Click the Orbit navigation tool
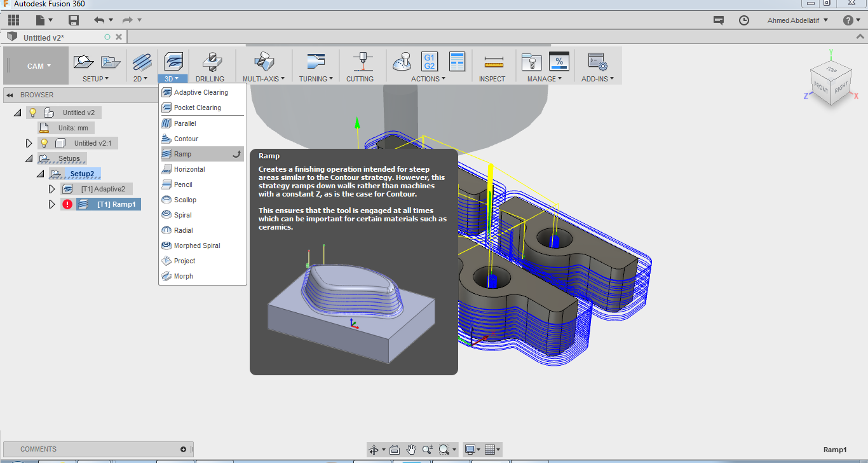Viewport: 868px width, 463px height. pyautogui.click(x=374, y=449)
